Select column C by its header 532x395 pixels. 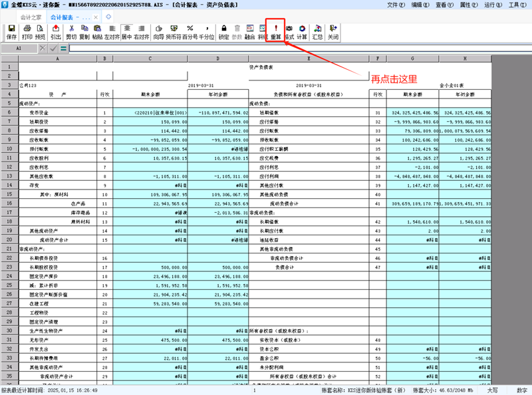[150, 59]
